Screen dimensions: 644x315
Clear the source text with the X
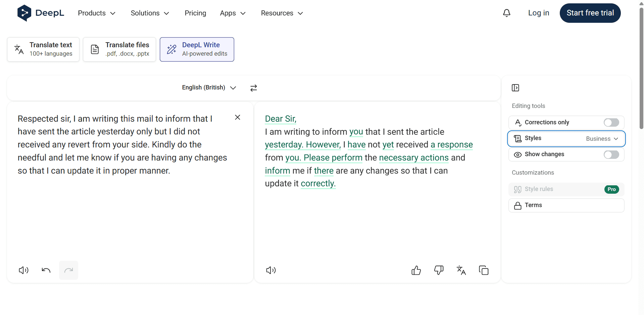238,117
